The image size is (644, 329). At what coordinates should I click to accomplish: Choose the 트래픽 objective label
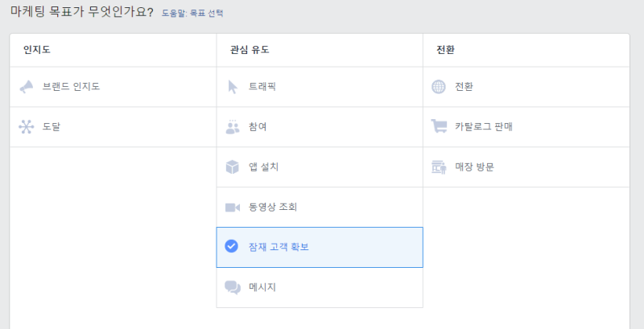point(262,86)
